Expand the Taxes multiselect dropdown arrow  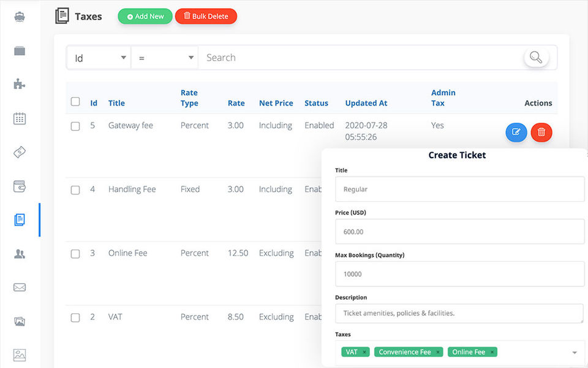pos(574,352)
